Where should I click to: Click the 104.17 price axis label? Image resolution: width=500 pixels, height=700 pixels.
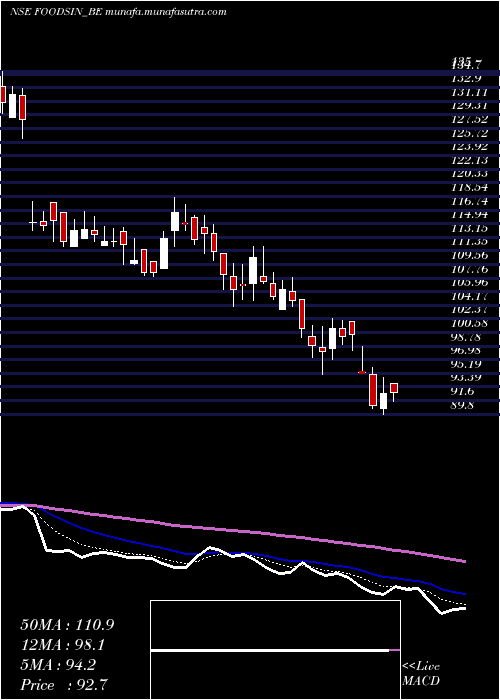coord(470,296)
